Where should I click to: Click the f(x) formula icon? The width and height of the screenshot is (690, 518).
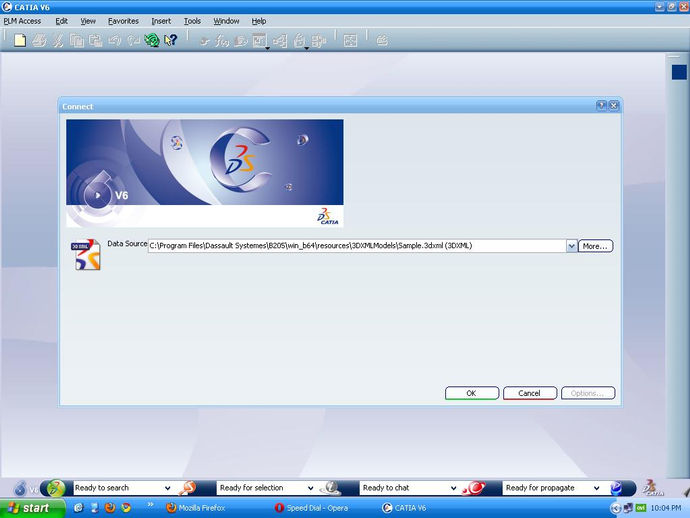coord(222,41)
